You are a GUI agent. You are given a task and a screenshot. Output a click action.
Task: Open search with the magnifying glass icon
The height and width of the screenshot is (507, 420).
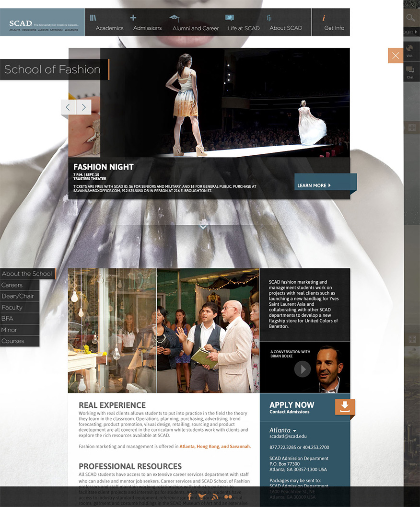tap(410, 18)
